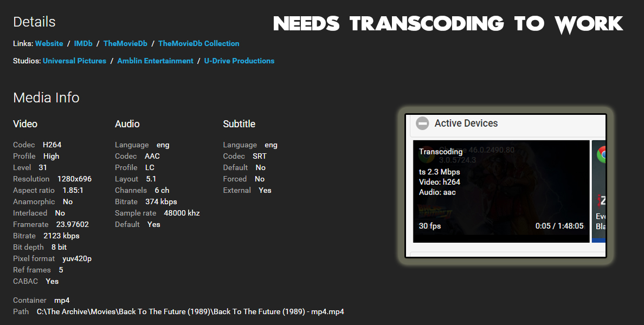644x325 pixels.
Task: Click the Back to the Future II logo in preview
Action: tap(435, 210)
